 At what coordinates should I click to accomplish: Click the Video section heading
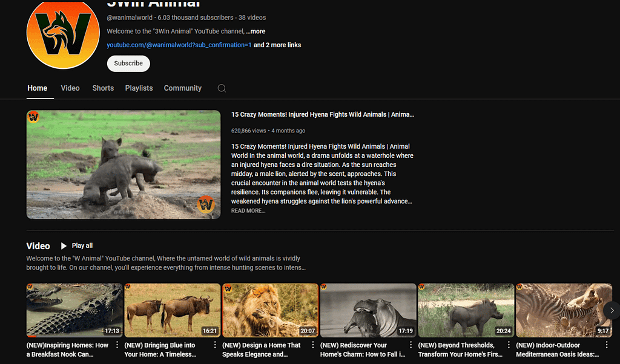[x=38, y=246]
